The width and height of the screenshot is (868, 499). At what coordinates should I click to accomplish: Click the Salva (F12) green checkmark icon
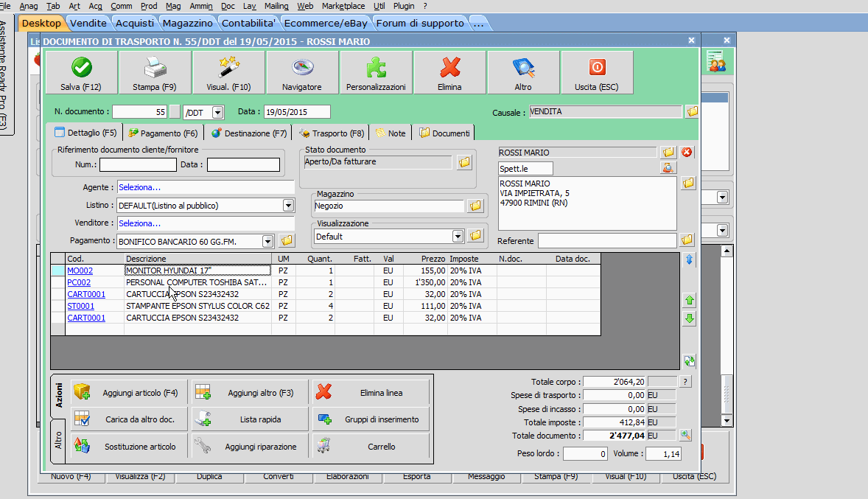(81, 68)
